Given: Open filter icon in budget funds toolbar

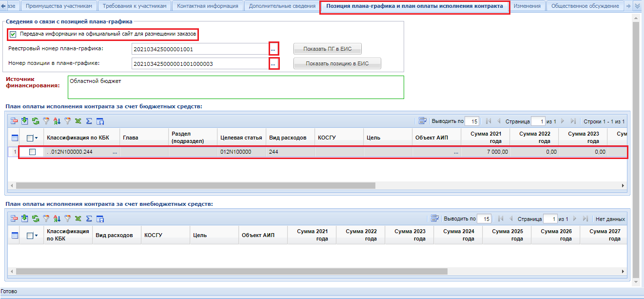Looking at the screenshot, I should pos(46,121).
